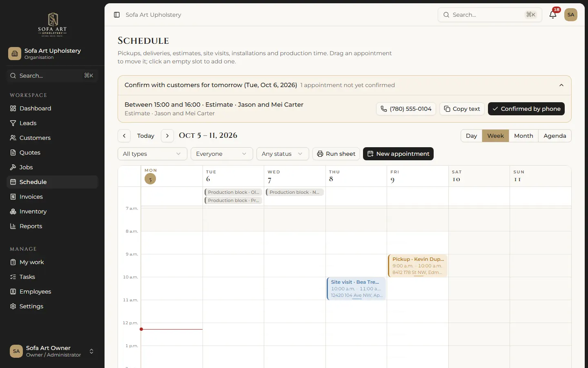Open Wednesday's Production block event
The height and width of the screenshot is (368, 588).
(x=295, y=192)
